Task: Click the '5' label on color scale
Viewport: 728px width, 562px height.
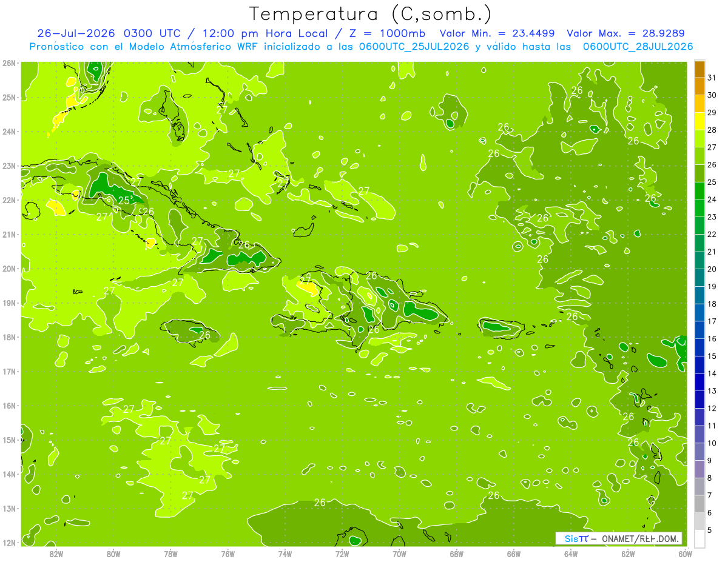Action: pyautogui.click(x=710, y=530)
